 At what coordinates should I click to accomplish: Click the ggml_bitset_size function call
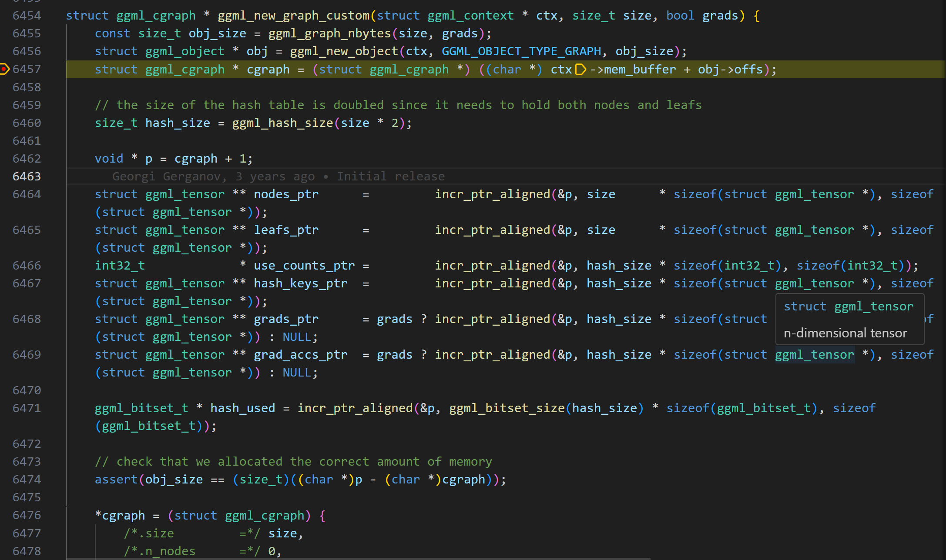tap(507, 408)
